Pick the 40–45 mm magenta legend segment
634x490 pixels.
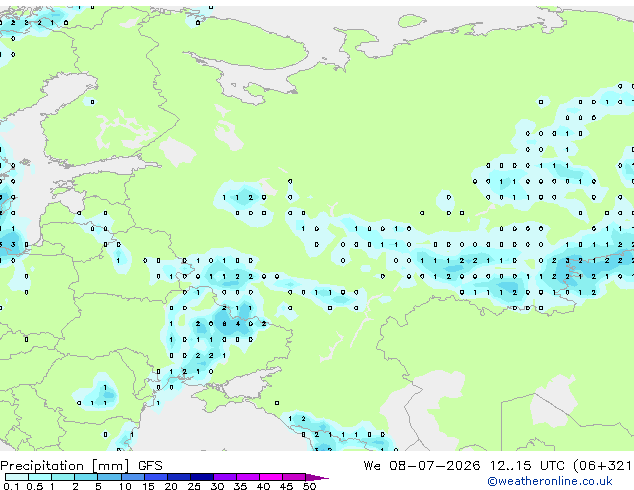(x=271, y=477)
